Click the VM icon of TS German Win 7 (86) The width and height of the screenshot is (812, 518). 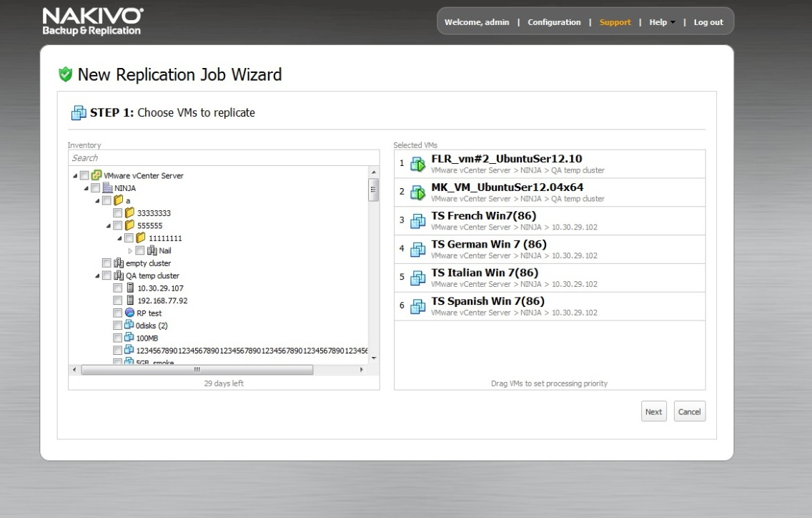point(418,250)
